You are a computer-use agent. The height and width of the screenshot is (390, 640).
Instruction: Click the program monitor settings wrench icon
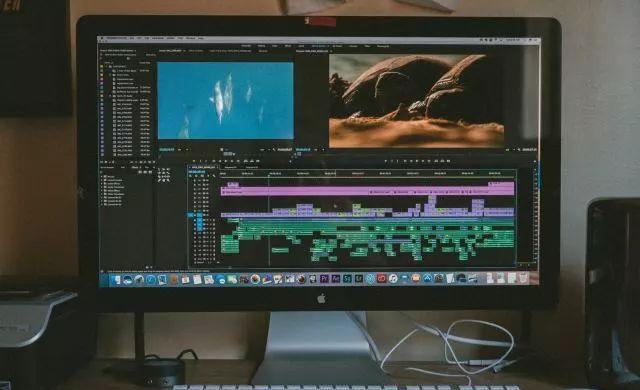(x=519, y=150)
